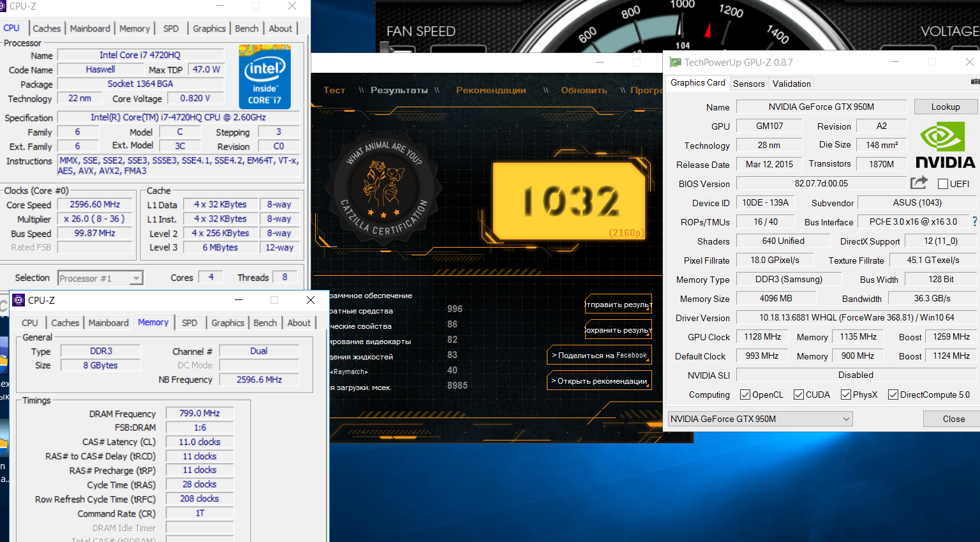Open the Тест menu in Catzilla
This screenshot has width=980, height=542.
[x=334, y=90]
